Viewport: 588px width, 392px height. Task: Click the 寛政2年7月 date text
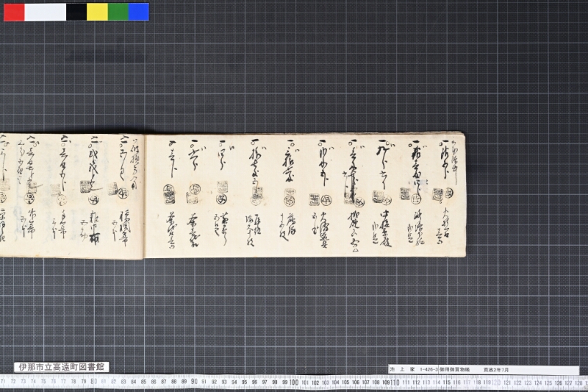point(496,369)
